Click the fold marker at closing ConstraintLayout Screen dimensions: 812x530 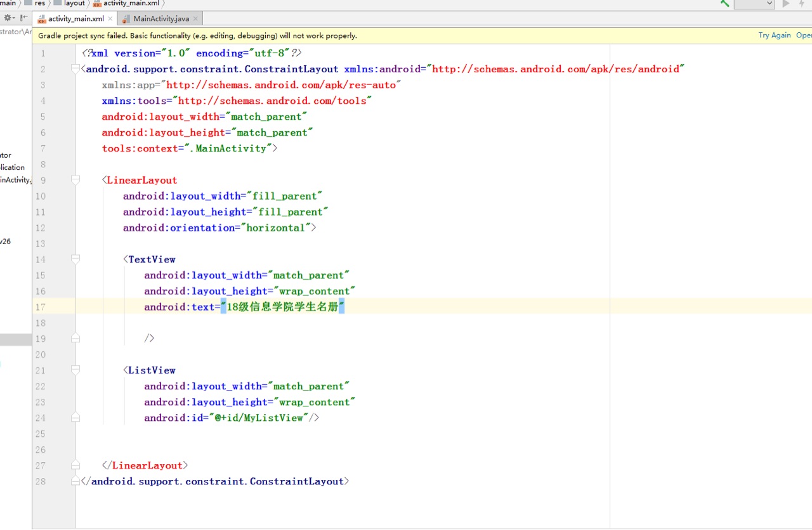75,481
